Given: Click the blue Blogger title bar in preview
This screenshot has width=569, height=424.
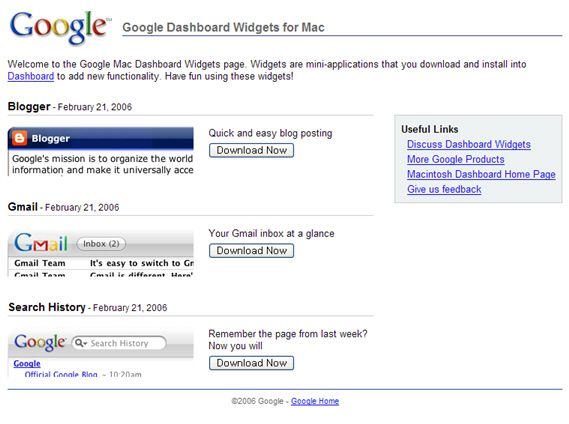Looking at the screenshot, I should (x=101, y=138).
